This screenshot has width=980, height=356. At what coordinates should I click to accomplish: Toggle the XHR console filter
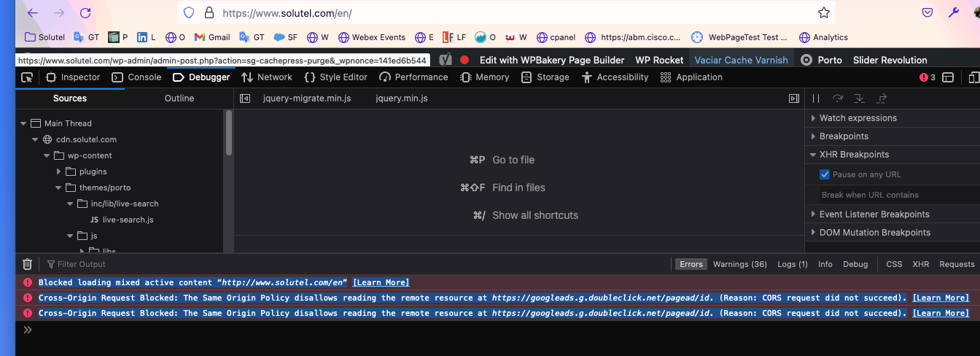click(921, 264)
